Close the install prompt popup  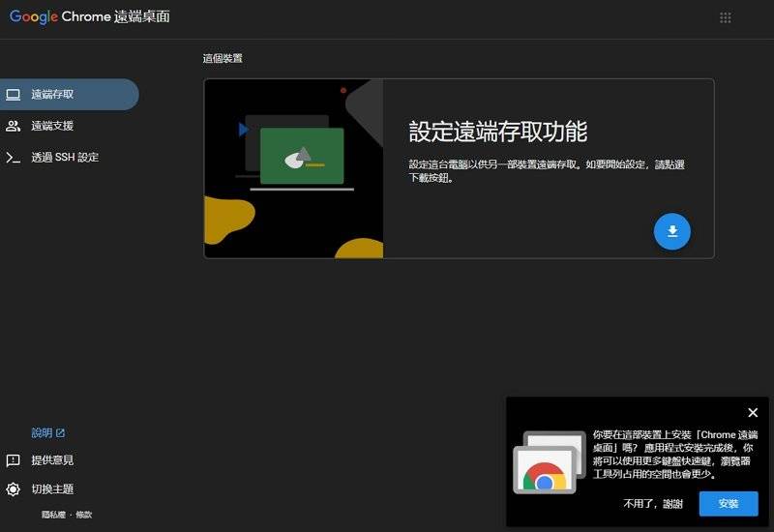click(753, 412)
